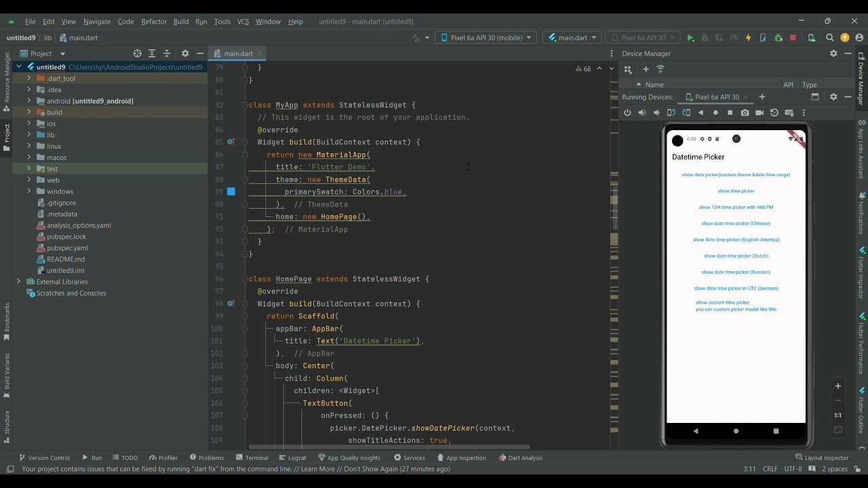
Task: Take emulator screenshot with camera icon
Action: click(x=745, y=113)
